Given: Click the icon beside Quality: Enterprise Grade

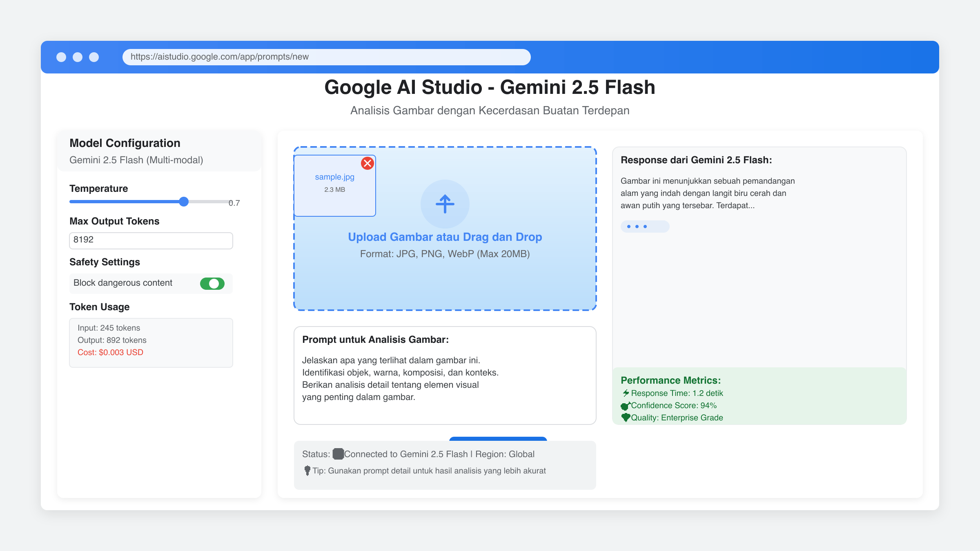Looking at the screenshot, I should point(626,418).
